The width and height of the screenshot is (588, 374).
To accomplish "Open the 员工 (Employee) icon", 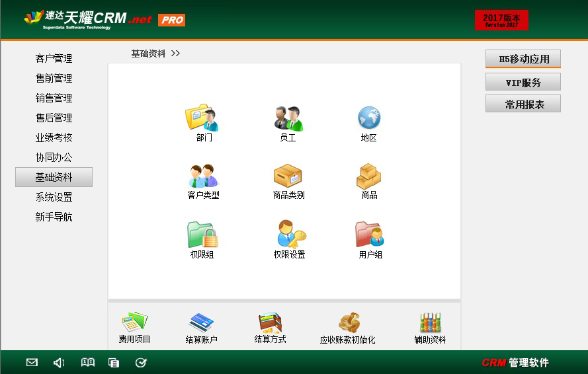I will click(288, 119).
